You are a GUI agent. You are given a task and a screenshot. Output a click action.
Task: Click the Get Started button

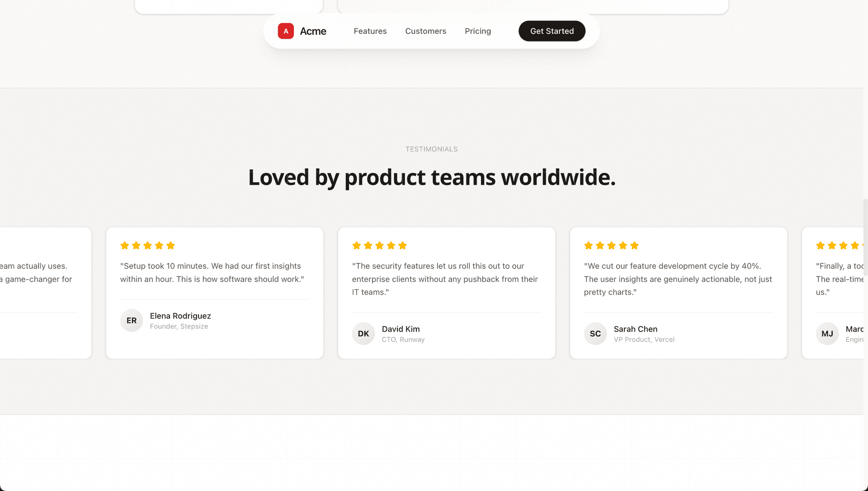[552, 31]
